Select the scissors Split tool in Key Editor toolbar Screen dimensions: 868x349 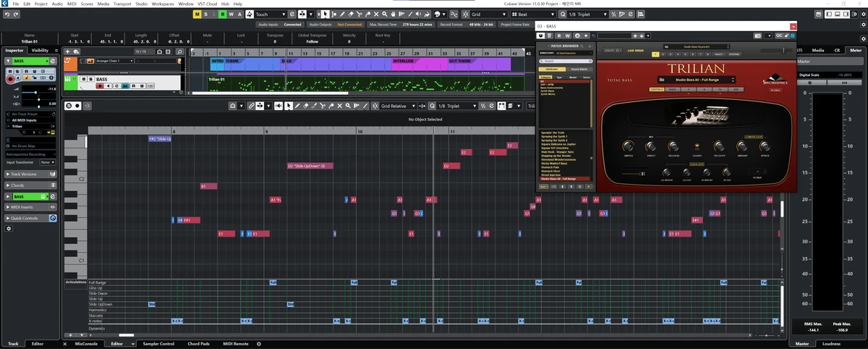(x=323, y=106)
